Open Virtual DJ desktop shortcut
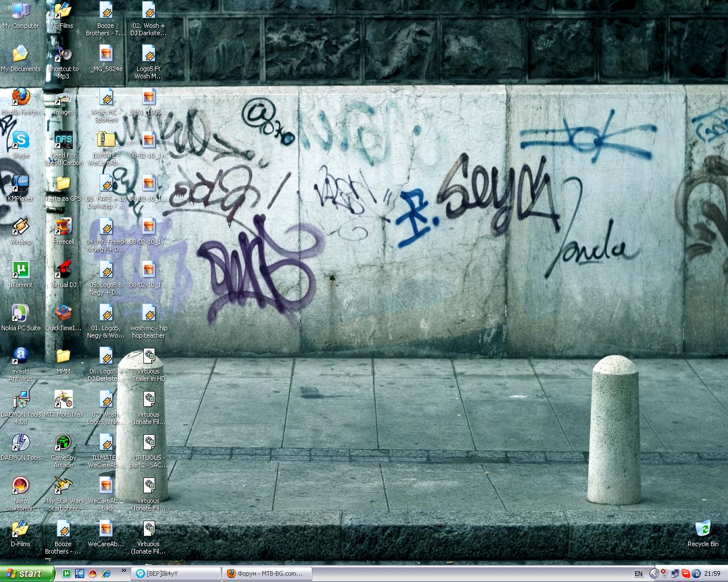The image size is (728, 582). [63, 270]
